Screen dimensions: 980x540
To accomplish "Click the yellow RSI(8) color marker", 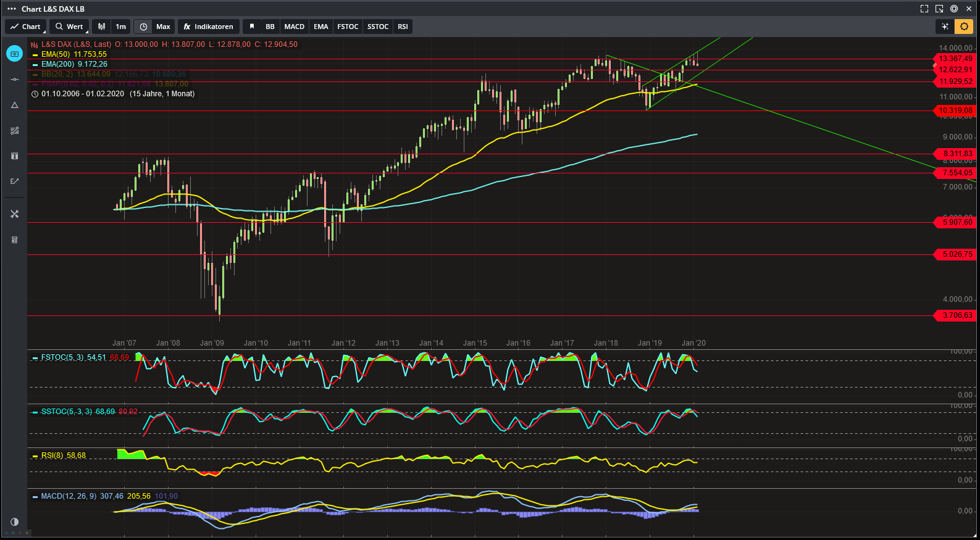I will pos(35,456).
